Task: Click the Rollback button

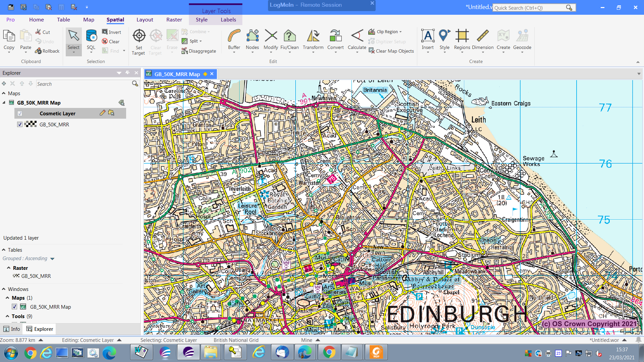Action: point(47,51)
